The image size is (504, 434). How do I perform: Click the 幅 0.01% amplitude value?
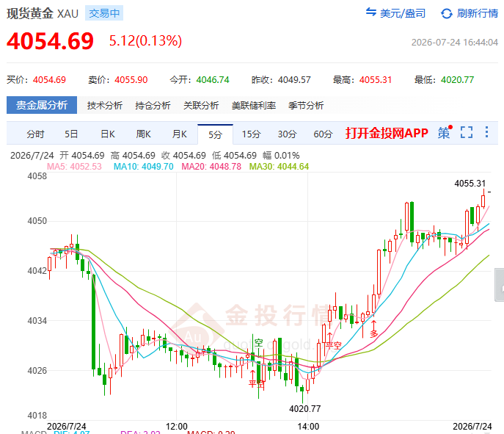281,156
